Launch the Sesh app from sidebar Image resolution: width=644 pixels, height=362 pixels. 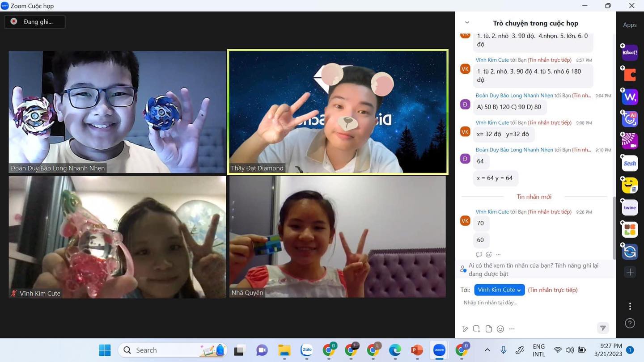point(630,163)
